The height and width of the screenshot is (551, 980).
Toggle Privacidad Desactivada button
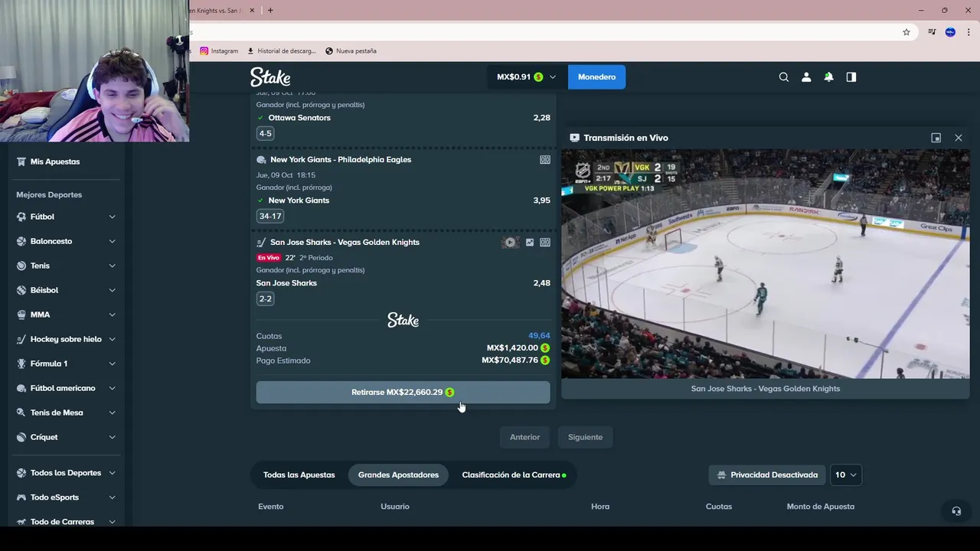pos(767,475)
